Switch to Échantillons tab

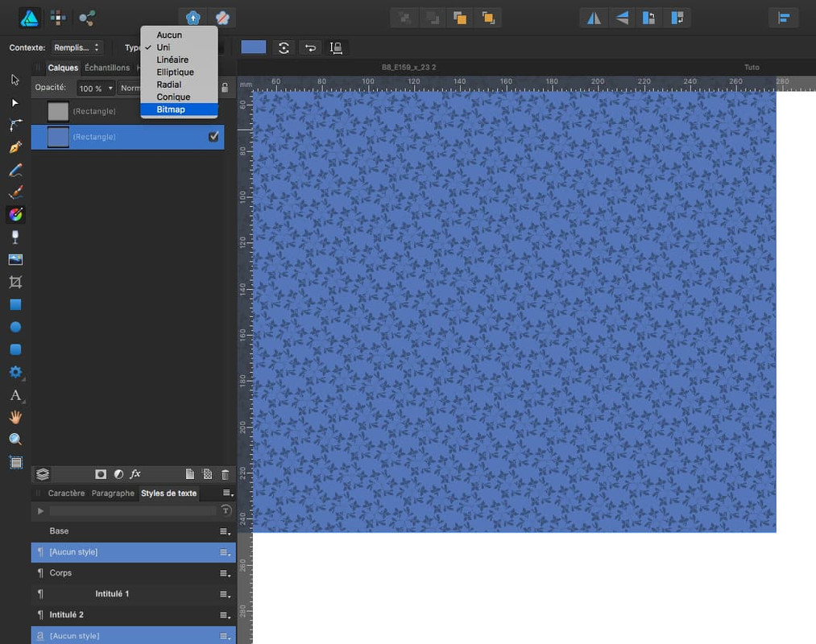pyautogui.click(x=107, y=68)
